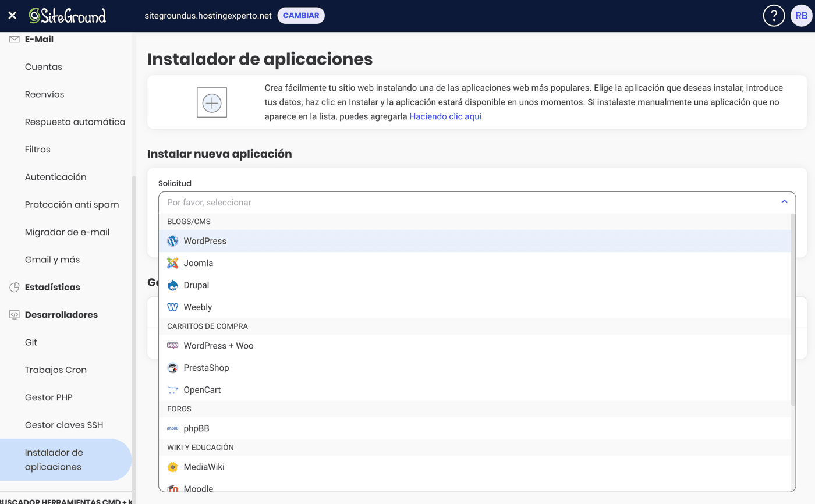Viewport: 815px width, 504px height.
Task: Open the help question mark icon
Action: [x=774, y=16]
